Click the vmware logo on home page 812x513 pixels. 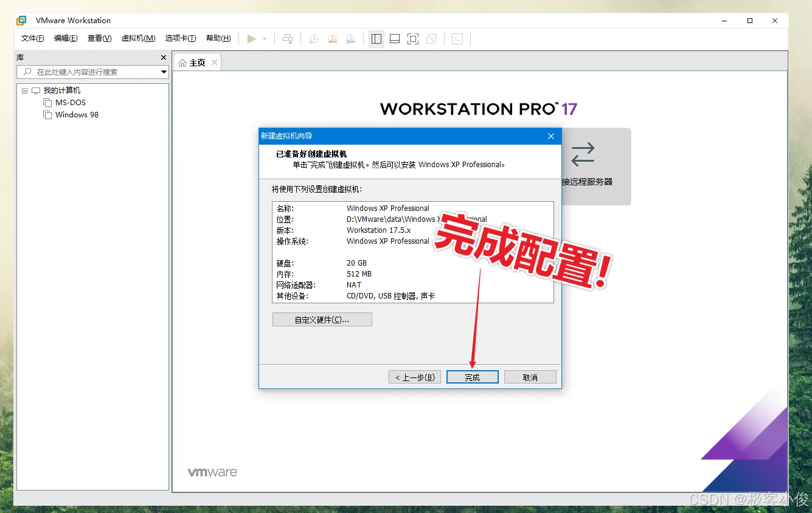(x=212, y=472)
